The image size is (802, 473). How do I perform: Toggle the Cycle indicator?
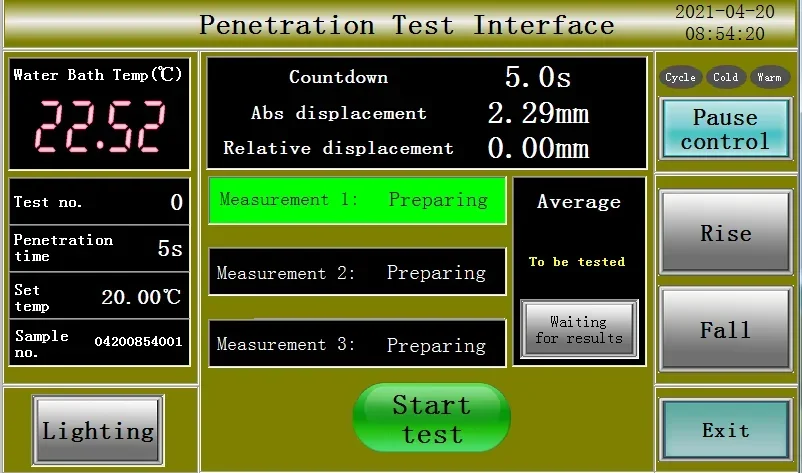pos(680,77)
